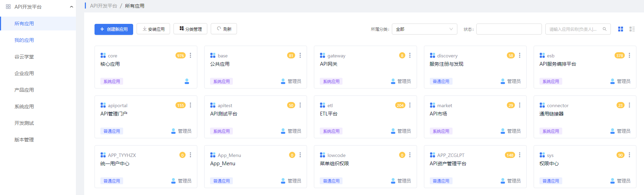Click the API开发平台 sidebar grid icon

pos(8,7)
